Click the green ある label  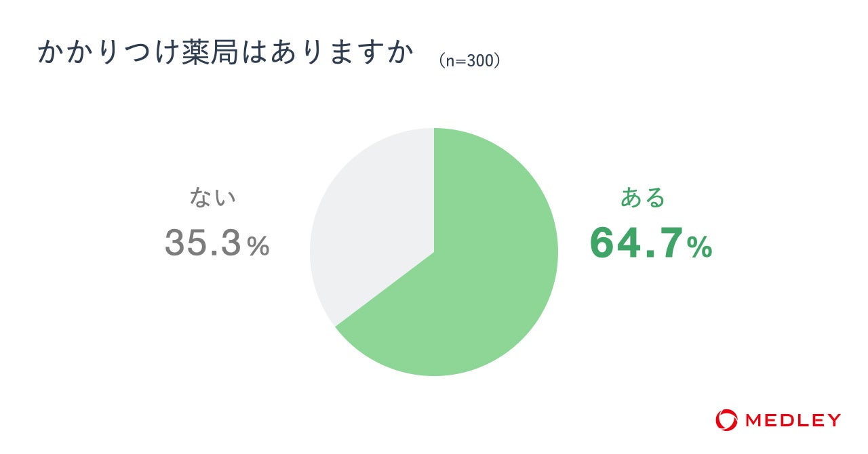(643, 197)
